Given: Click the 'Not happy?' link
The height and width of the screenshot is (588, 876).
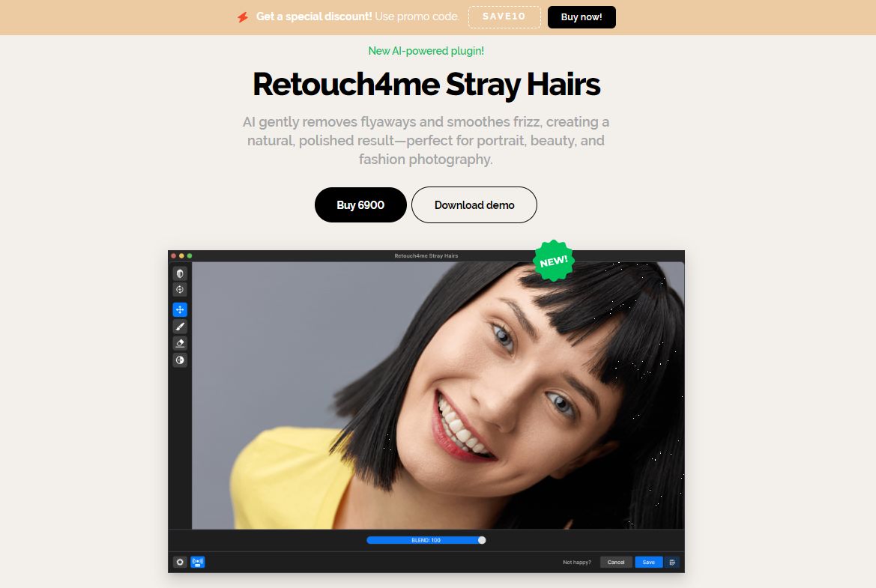Looking at the screenshot, I should (576, 563).
